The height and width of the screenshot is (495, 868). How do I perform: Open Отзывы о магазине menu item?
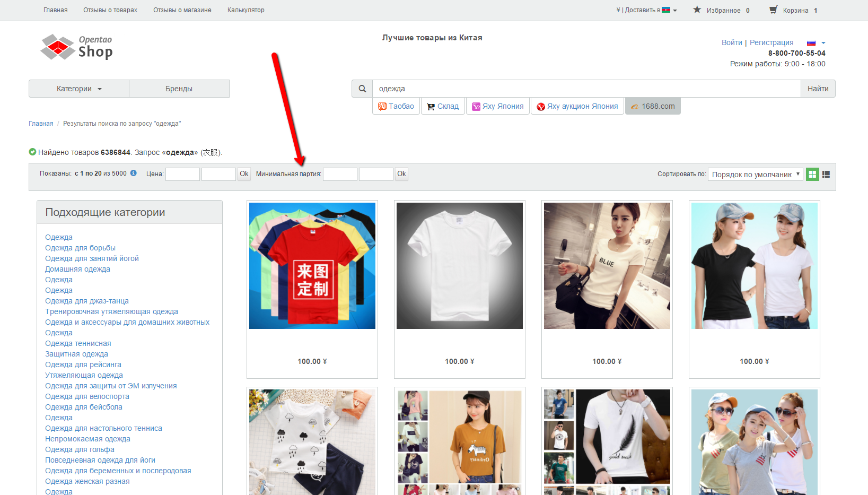click(182, 10)
